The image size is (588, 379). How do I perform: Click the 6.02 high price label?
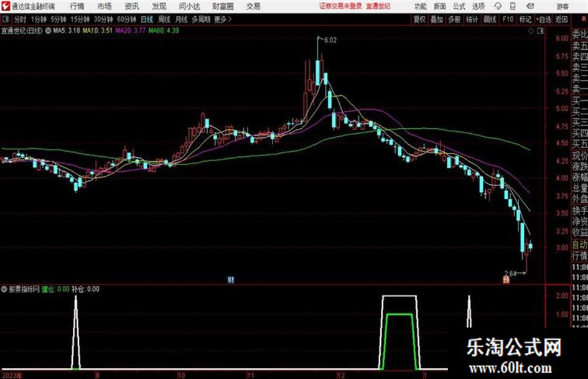click(x=330, y=40)
